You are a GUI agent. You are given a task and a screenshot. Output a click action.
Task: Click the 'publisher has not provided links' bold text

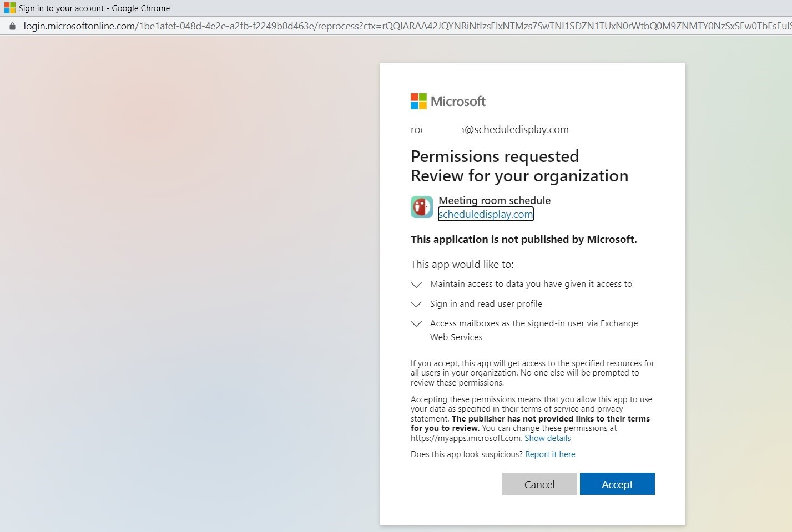[530, 423]
